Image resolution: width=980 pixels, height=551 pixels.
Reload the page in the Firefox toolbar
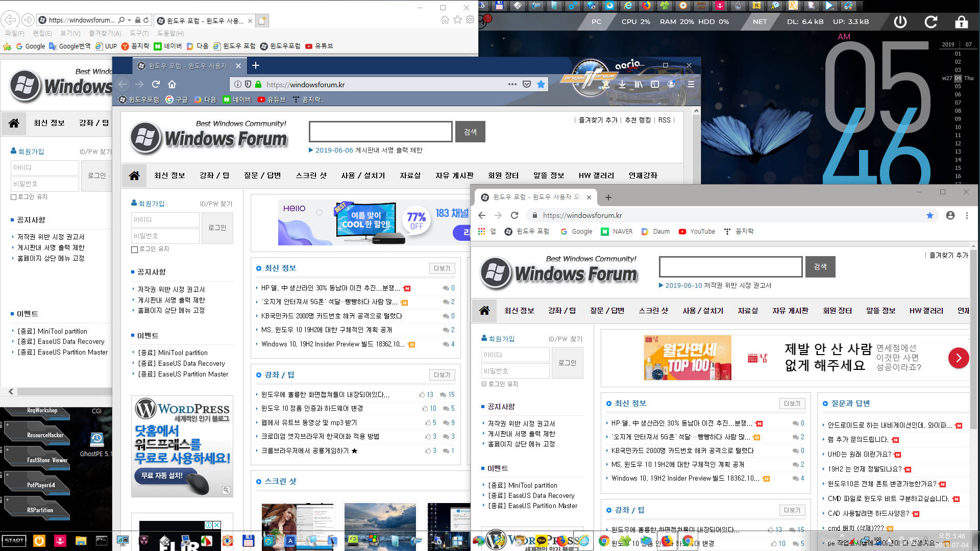(x=156, y=84)
